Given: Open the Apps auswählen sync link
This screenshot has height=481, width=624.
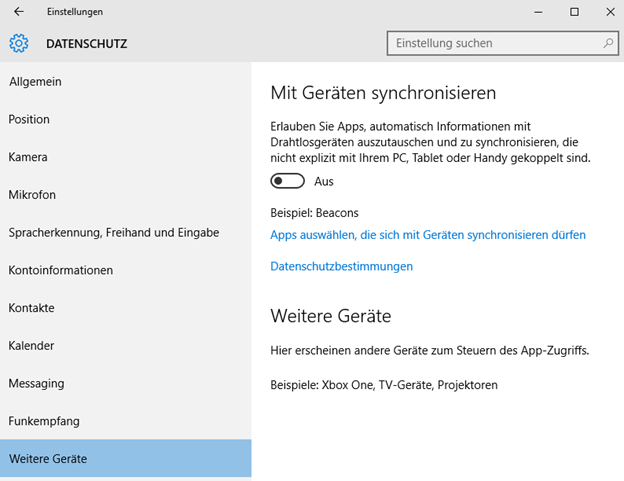Looking at the screenshot, I should tap(428, 235).
